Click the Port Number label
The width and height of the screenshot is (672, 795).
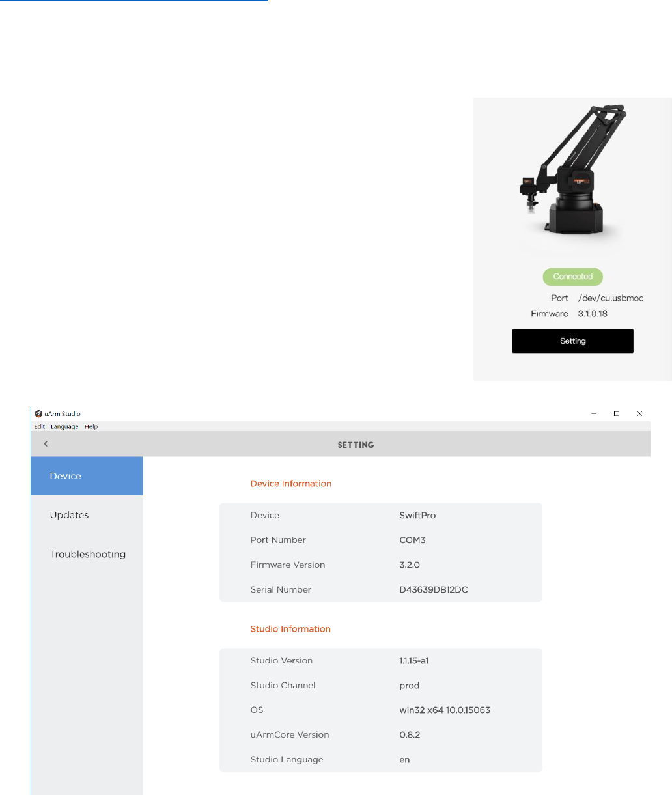click(278, 540)
